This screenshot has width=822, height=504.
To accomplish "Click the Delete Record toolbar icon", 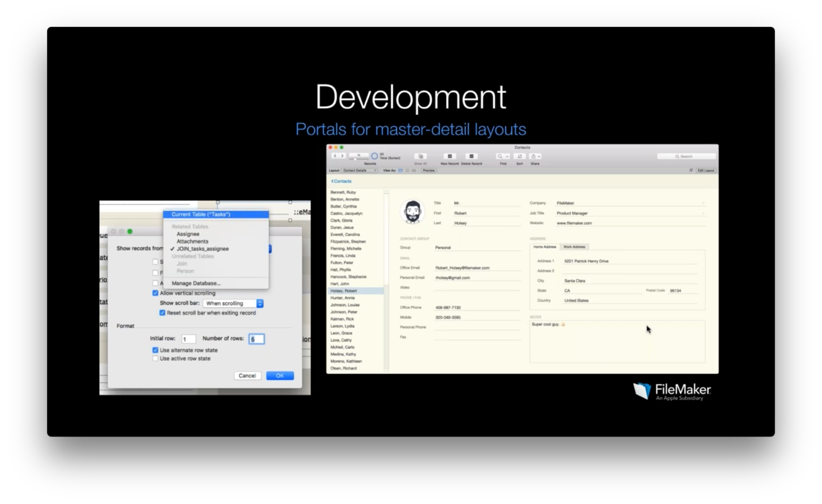I will (x=471, y=156).
